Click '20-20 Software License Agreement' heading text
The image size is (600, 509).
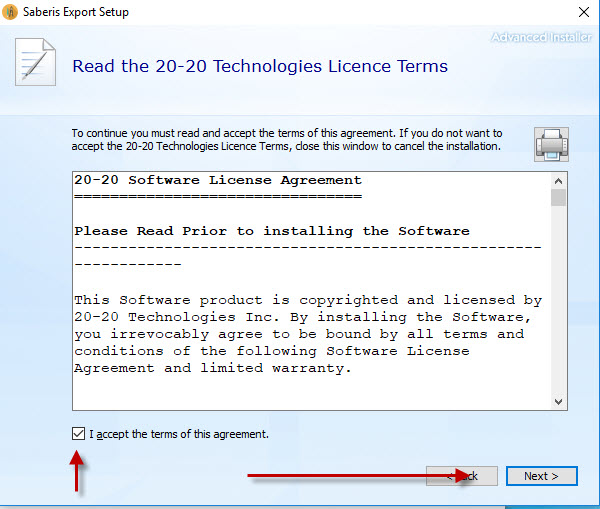[218, 180]
